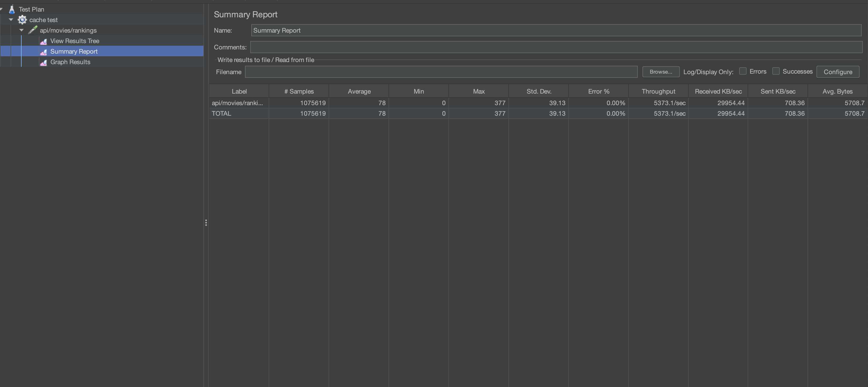The height and width of the screenshot is (387, 868).
Task: Click the Filename input field
Action: pos(441,72)
